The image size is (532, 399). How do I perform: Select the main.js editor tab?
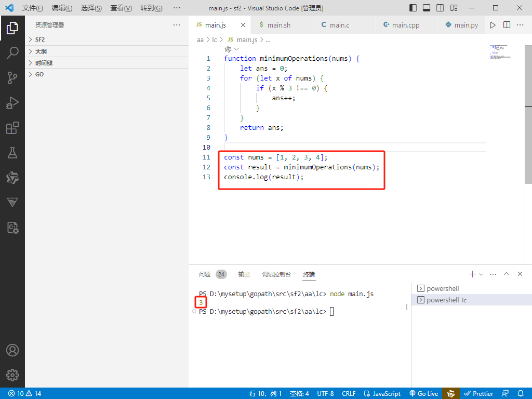point(220,25)
